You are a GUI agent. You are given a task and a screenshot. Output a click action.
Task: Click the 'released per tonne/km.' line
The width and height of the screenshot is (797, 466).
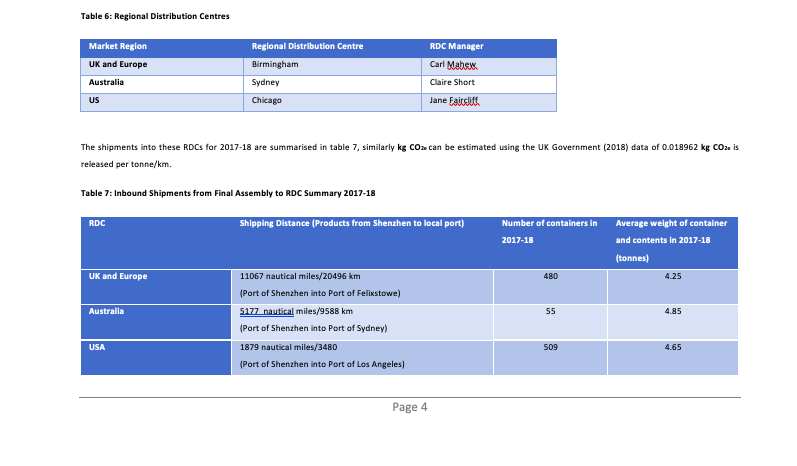pyautogui.click(x=126, y=164)
